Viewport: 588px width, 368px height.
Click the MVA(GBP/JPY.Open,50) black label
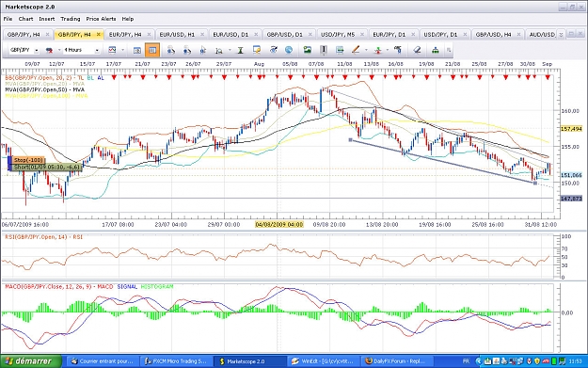tap(44, 89)
